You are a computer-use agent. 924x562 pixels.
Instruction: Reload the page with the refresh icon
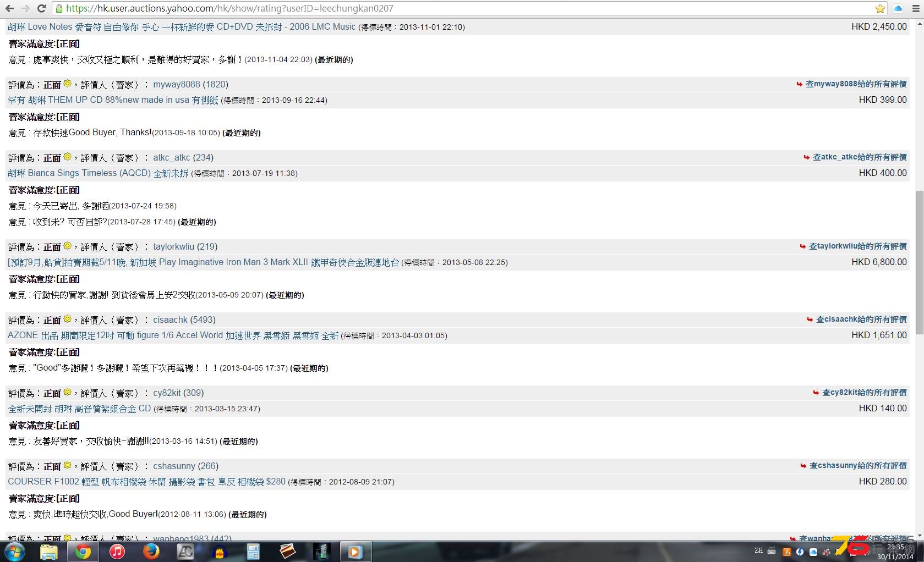[41, 8]
